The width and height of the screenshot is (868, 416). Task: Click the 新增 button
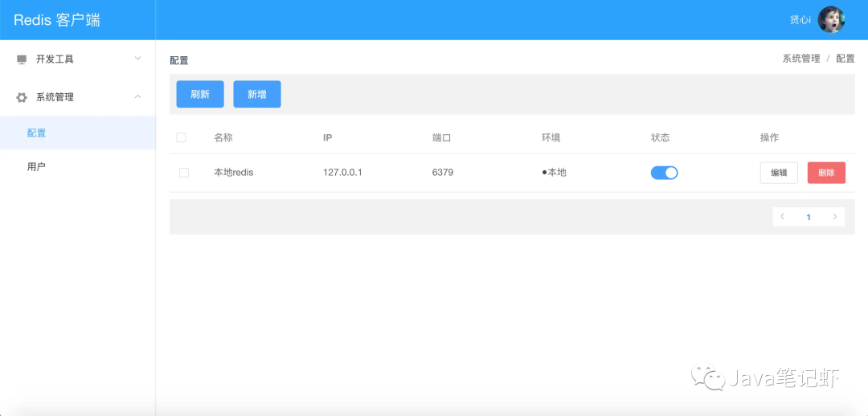pos(257,94)
